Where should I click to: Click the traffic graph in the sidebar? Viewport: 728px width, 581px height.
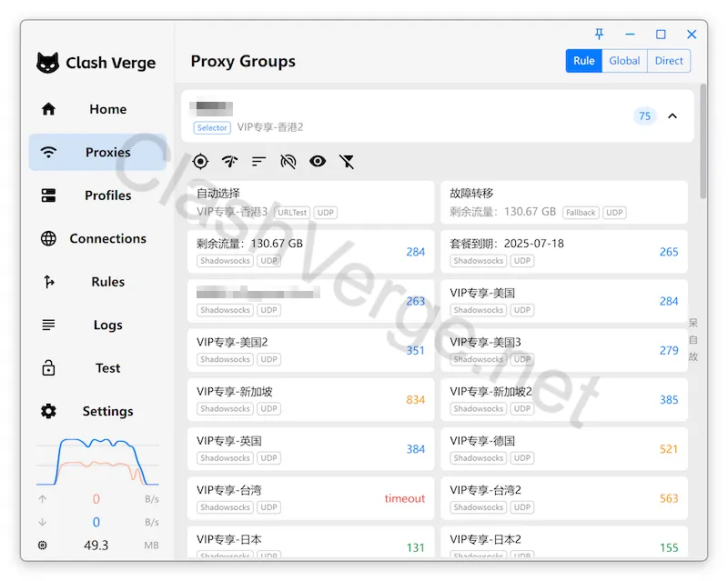tap(97, 462)
